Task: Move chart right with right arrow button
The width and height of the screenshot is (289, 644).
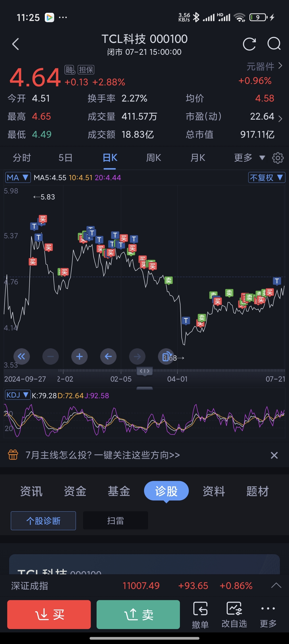Action: [137, 356]
